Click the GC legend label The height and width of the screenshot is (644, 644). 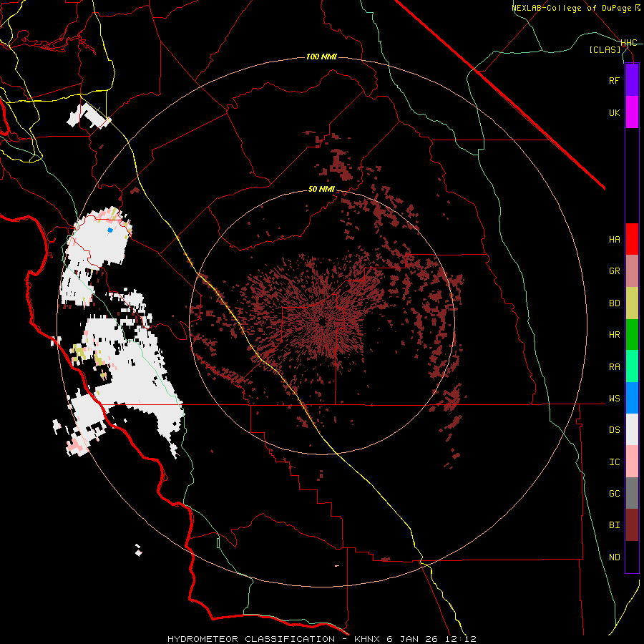click(614, 494)
